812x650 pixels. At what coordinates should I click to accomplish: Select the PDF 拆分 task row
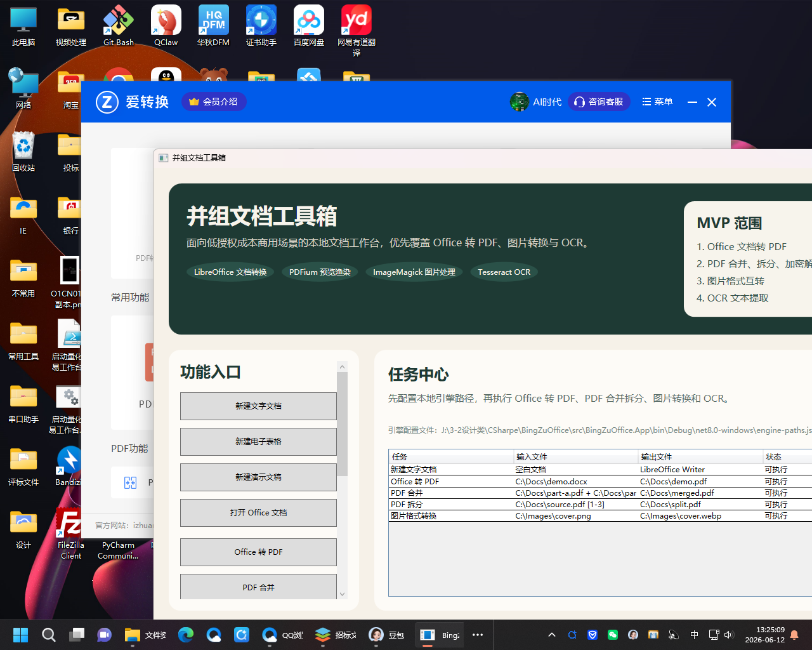coord(600,505)
